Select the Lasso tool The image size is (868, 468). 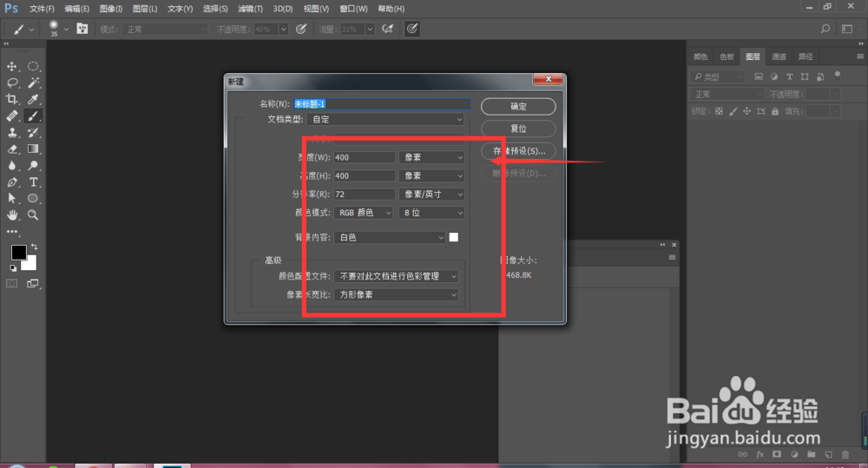click(13, 83)
